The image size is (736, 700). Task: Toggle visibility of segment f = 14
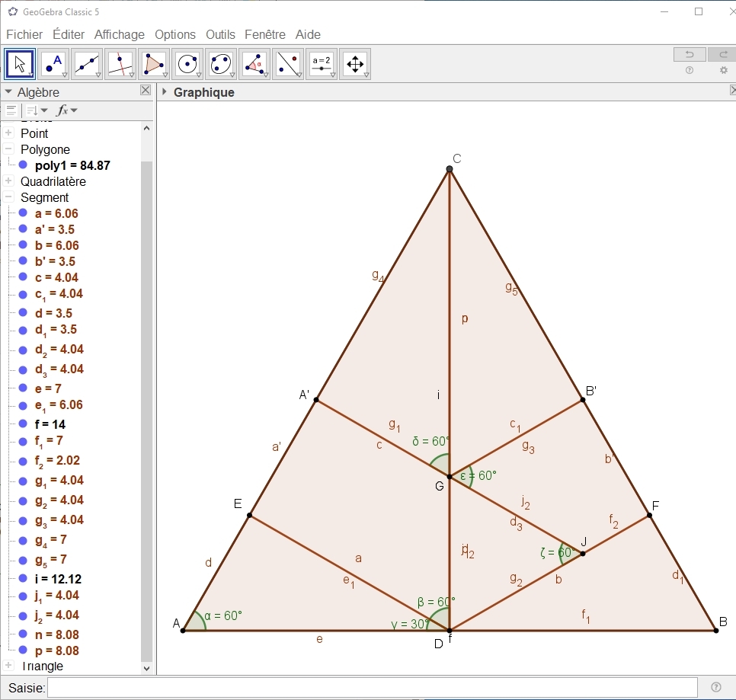pos(23,424)
